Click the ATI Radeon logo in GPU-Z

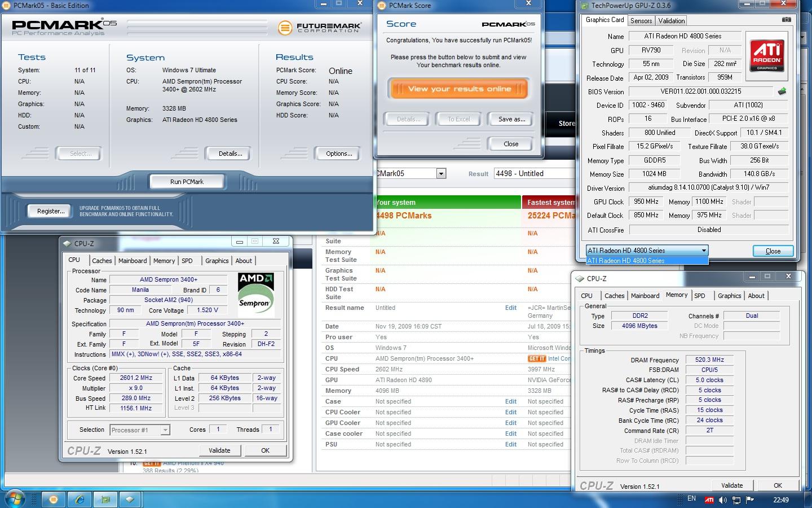[x=767, y=56]
